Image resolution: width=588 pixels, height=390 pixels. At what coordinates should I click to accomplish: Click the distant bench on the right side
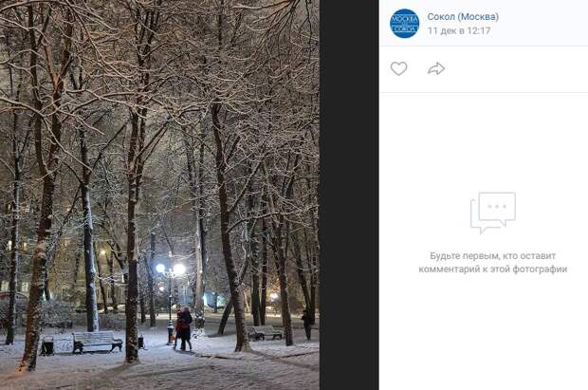click(266, 332)
